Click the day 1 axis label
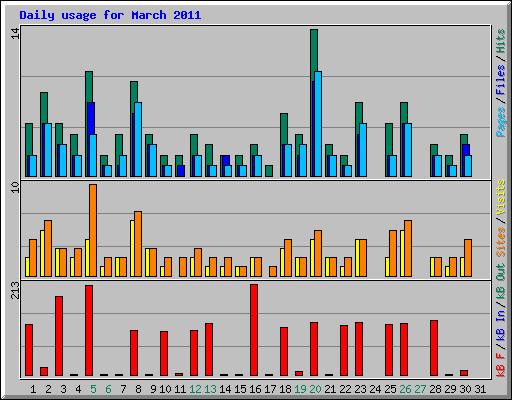Screen dimensions: 512x400 [x=33, y=389]
